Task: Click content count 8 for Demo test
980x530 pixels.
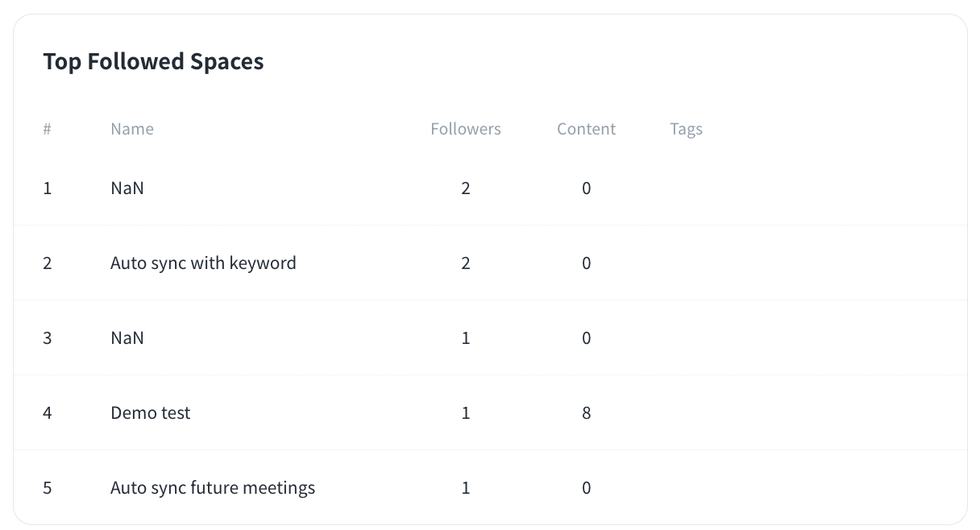Action: click(586, 413)
